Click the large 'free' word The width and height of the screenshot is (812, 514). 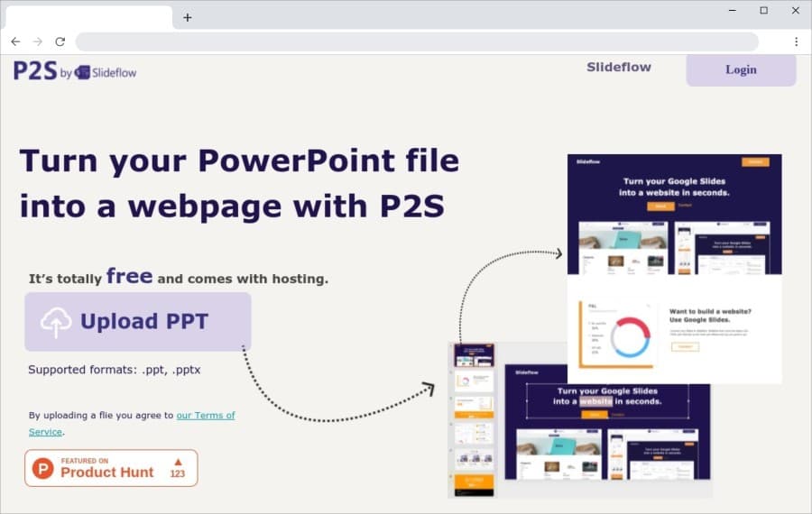tap(129, 276)
